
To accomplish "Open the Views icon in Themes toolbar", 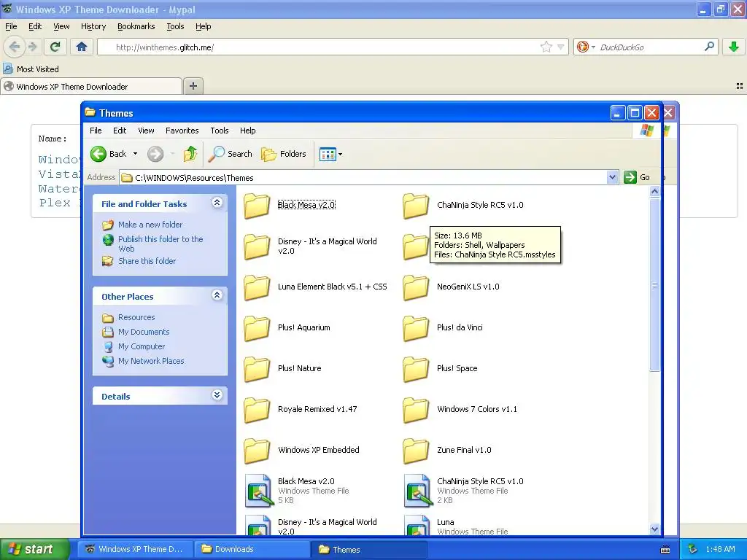I will click(x=328, y=155).
